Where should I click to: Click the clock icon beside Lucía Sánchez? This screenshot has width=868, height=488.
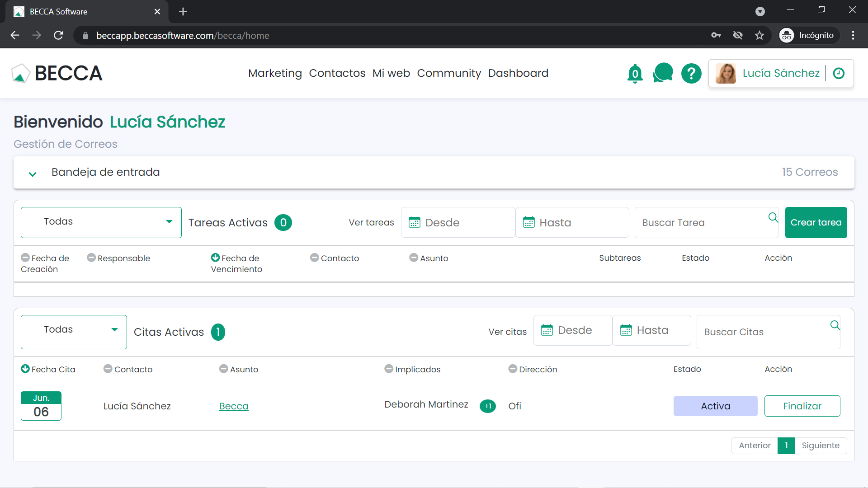pos(839,73)
